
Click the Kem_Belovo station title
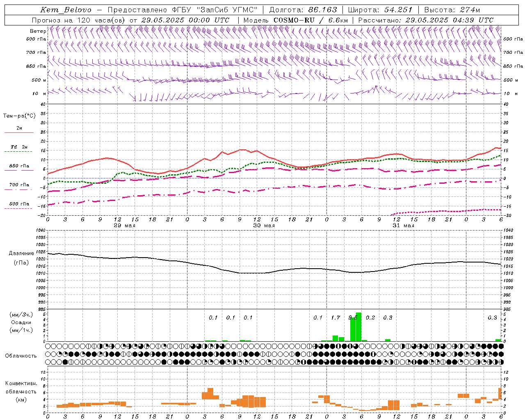pos(66,10)
